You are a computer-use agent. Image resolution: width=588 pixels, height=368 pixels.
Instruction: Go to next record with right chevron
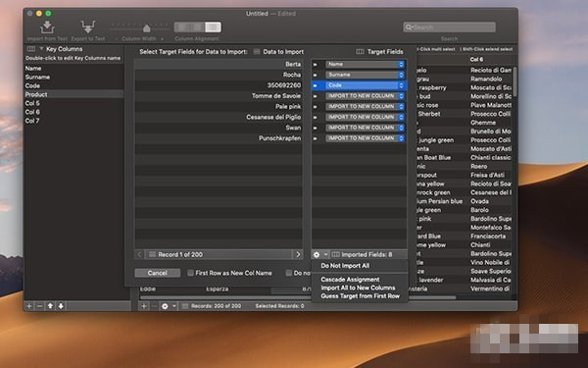point(298,254)
